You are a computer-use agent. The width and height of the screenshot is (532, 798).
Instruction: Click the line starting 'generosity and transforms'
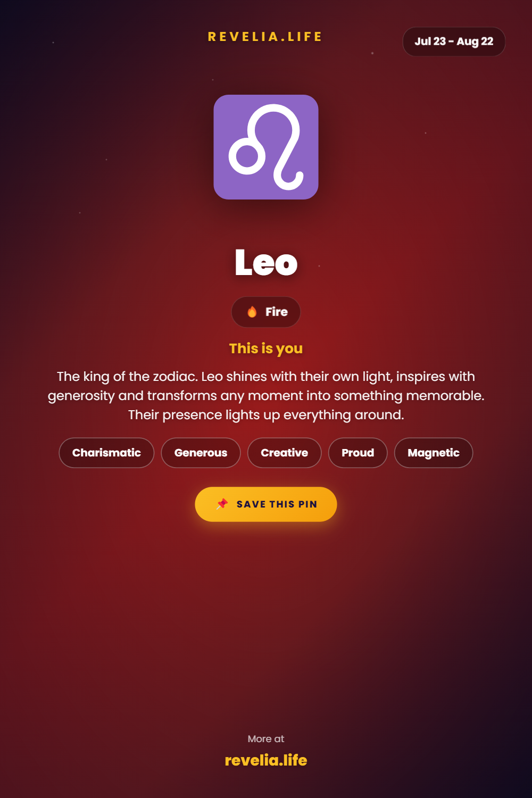point(266,396)
